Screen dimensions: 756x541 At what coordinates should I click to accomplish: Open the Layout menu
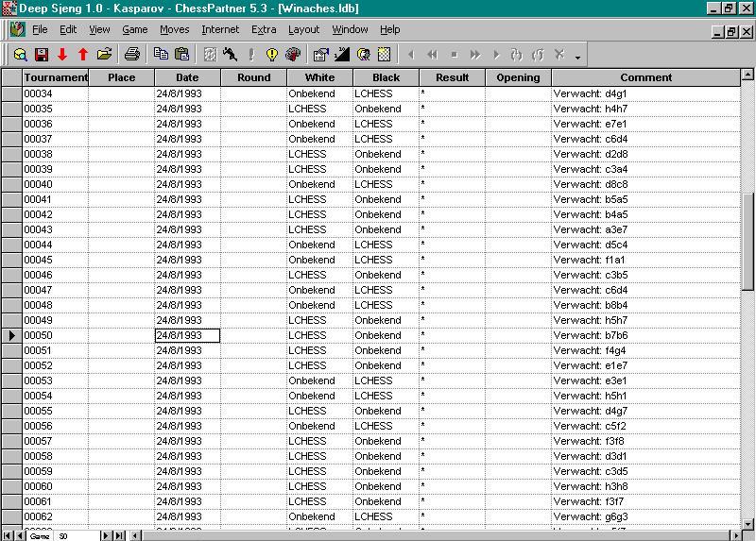[x=303, y=30]
